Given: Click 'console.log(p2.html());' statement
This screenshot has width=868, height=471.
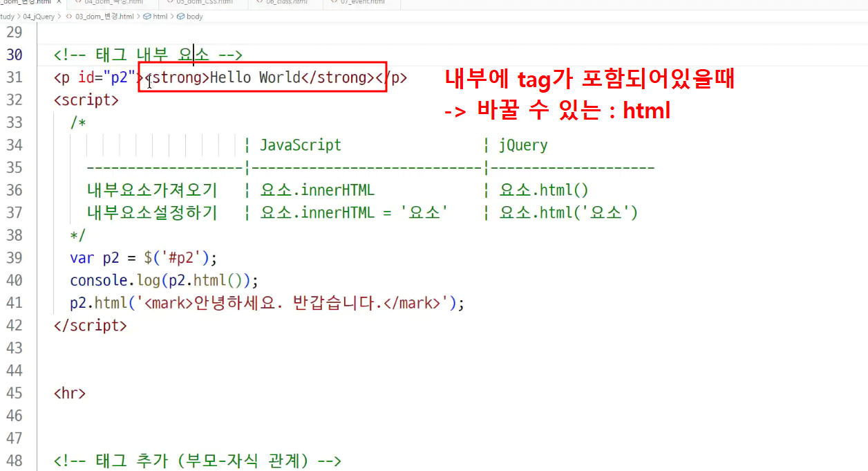Looking at the screenshot, I should click(x=164, y=280).
